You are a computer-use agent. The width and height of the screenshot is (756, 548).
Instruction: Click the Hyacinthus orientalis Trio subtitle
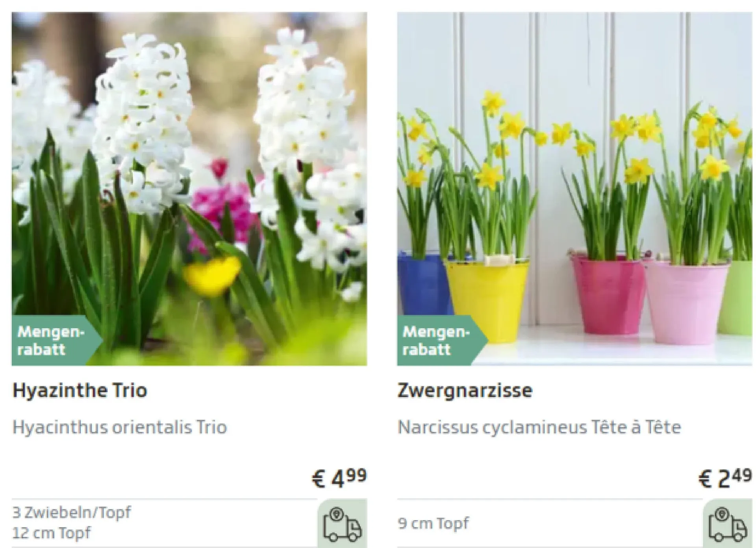(120, 427)
